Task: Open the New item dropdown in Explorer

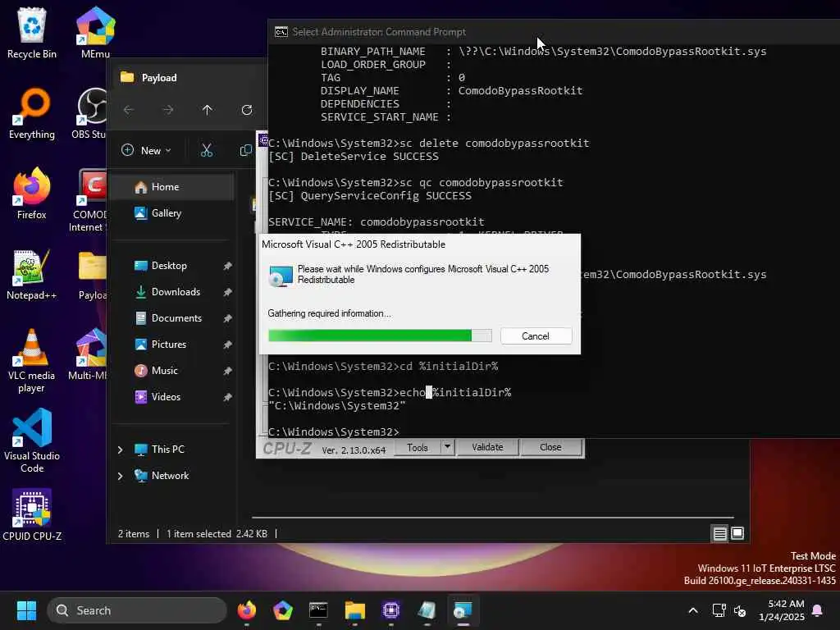Action: click(x=146, y=151)
